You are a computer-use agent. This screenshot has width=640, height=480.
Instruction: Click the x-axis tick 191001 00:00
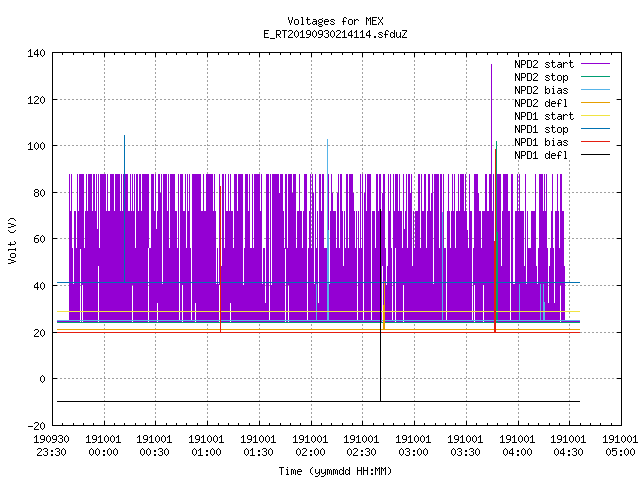pyautogui.click(x=103, y=446)
